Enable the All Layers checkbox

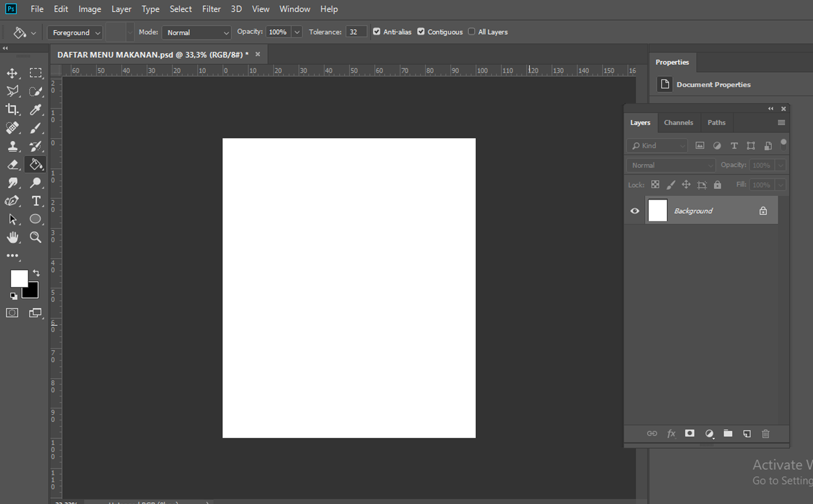[x=471, y=32]
